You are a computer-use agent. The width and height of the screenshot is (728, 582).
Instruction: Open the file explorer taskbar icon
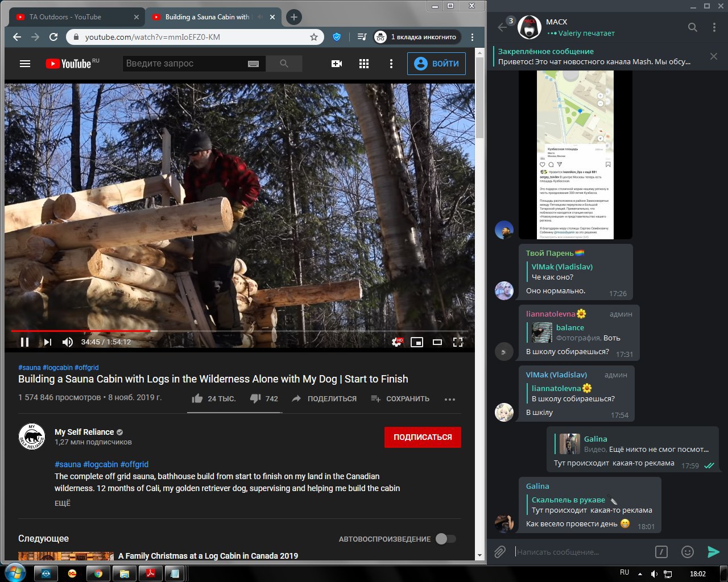125,573
